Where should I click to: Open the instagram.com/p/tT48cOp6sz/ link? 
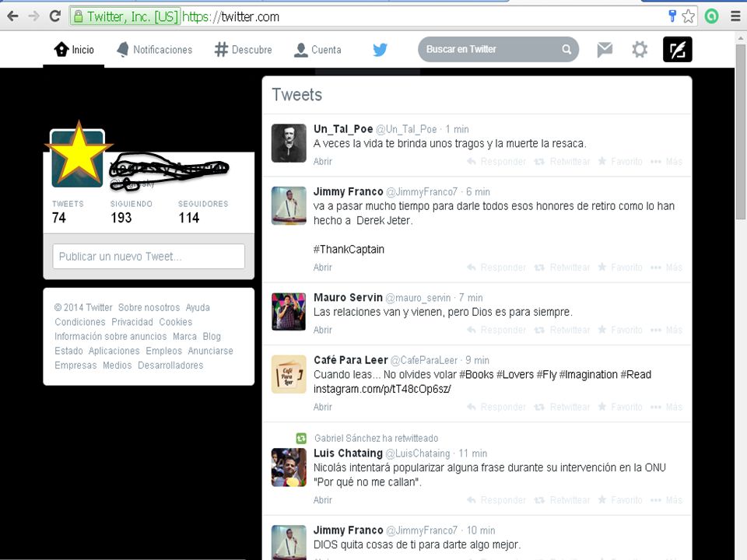(382, 389)
